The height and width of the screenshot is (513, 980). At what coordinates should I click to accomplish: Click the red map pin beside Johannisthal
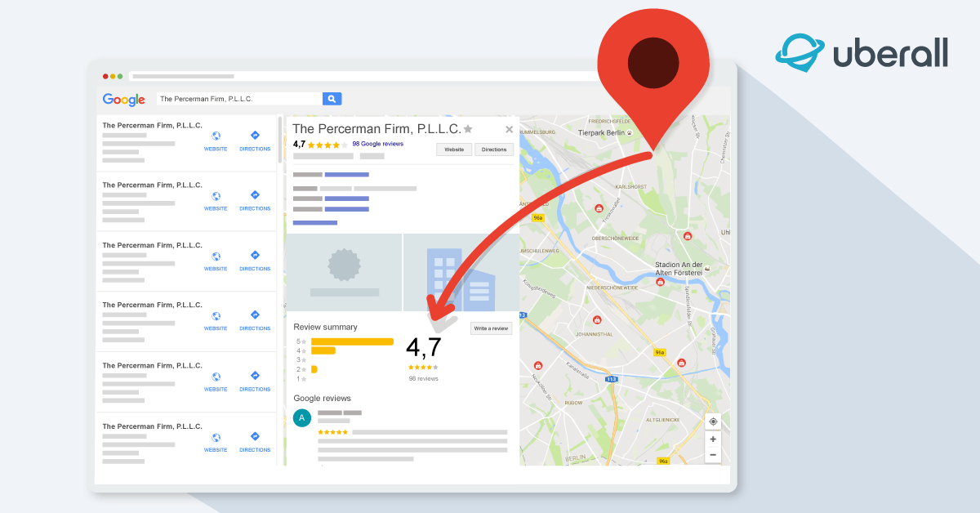pyautogui.click(x=597, y=319)
